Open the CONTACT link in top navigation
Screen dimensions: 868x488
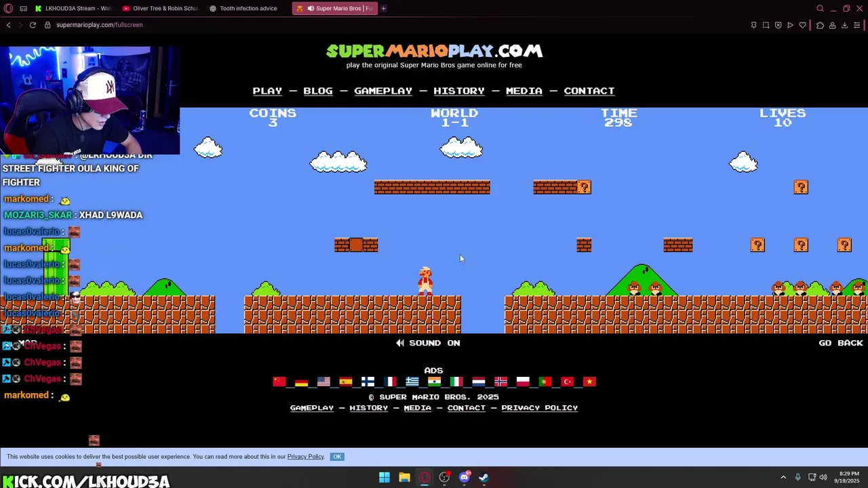point(589,91)
